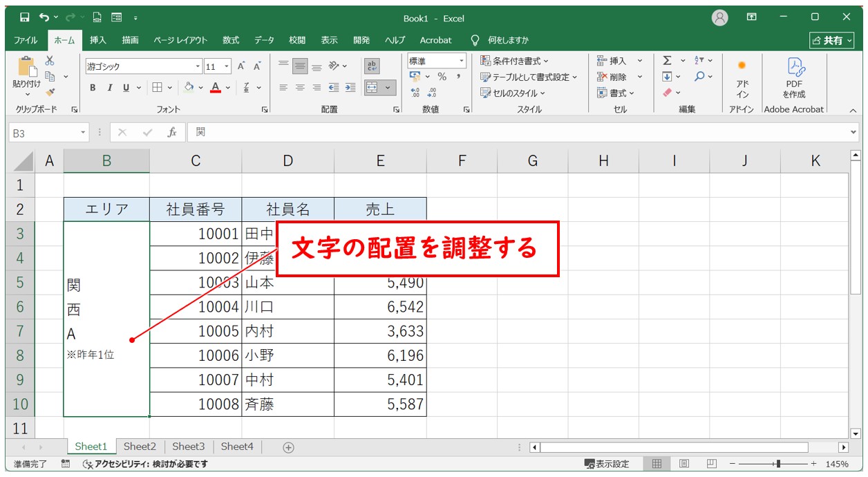
Task: Open the font name dropdown 游ゴシック
Action: [x=198, y=66]
